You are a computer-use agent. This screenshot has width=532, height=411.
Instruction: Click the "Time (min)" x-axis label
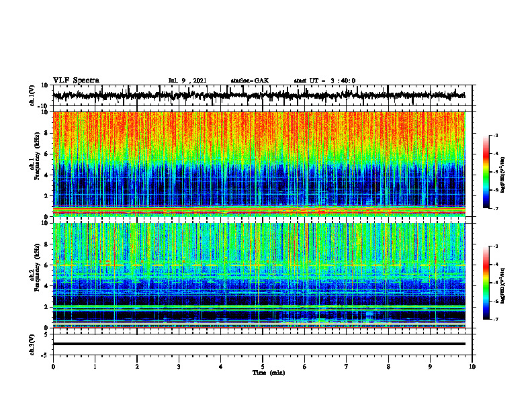click(x=269, y=373)
